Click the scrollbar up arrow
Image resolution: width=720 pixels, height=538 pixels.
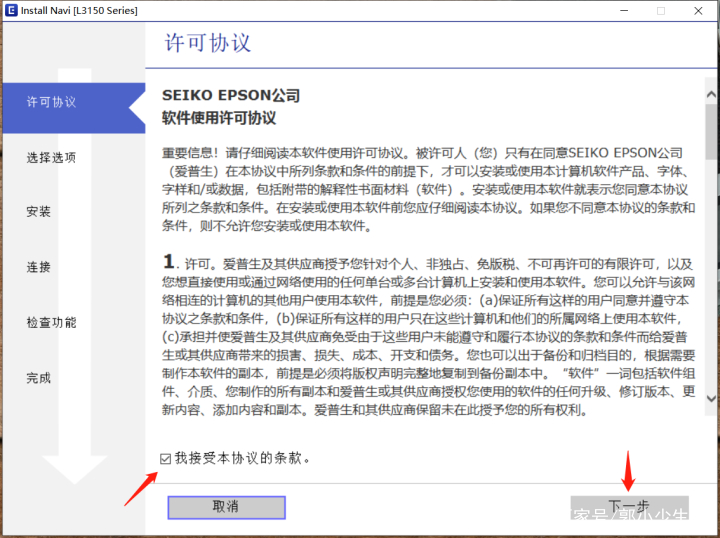[x=711, y=95]
